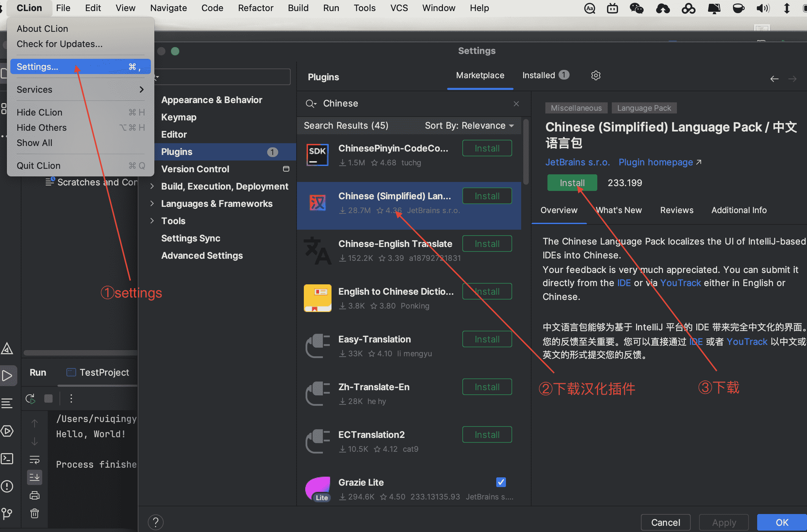Open the Reviews tab
The width and height of the screenshot is (807, 532).
point(677,210)
